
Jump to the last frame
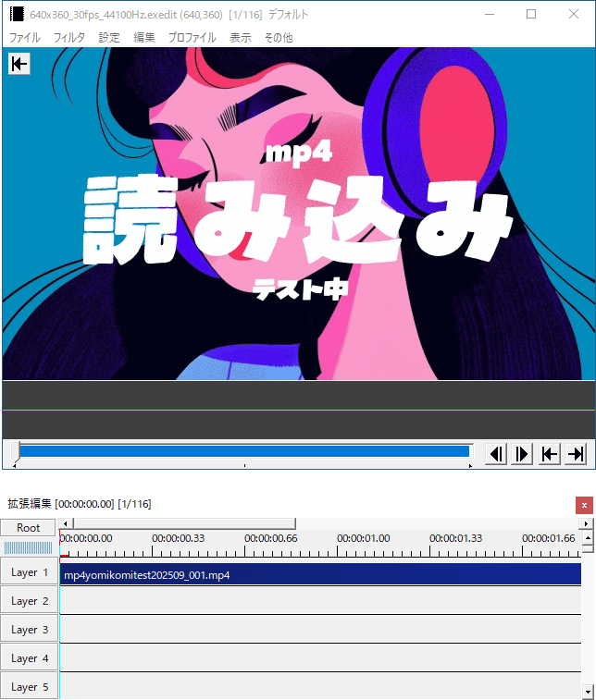coord(576,453)
